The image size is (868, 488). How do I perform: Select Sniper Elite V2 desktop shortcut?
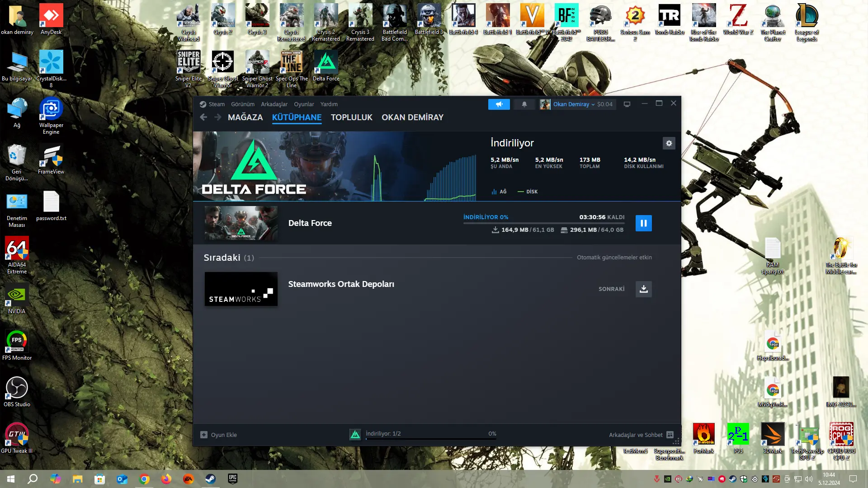[189, 69]
